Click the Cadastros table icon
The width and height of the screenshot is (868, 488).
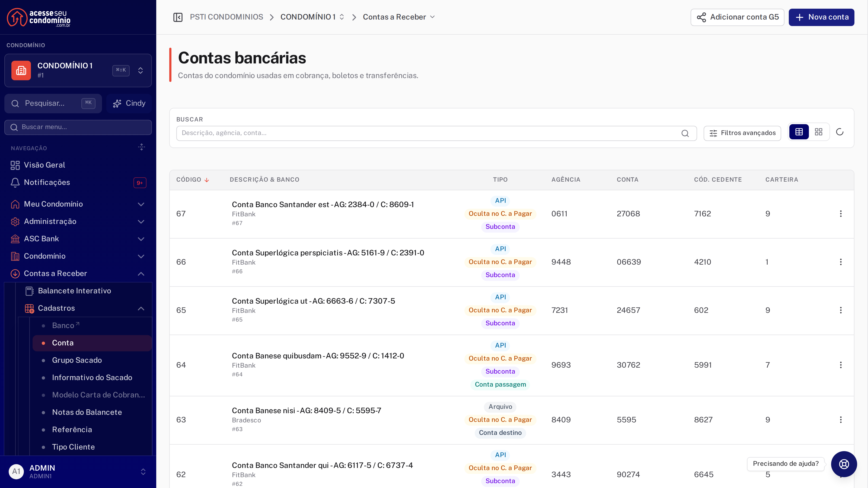(x=29, y=309)
